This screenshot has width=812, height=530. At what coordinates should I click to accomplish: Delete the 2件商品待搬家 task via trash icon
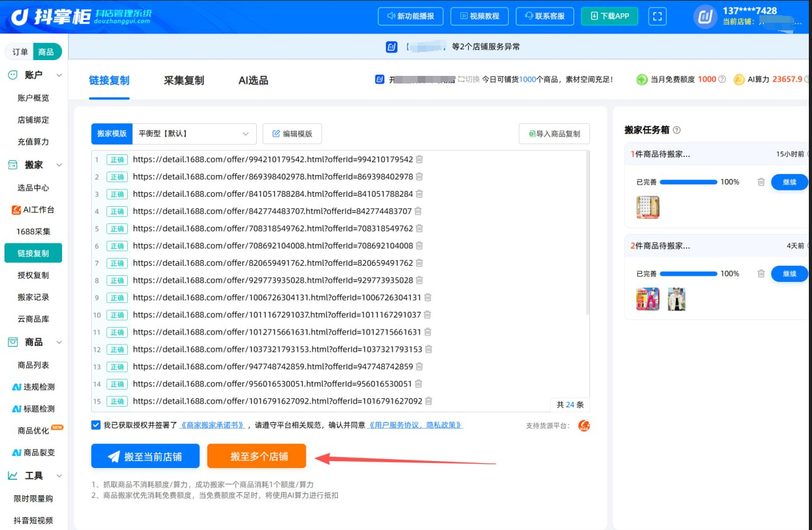click(761, 274)
